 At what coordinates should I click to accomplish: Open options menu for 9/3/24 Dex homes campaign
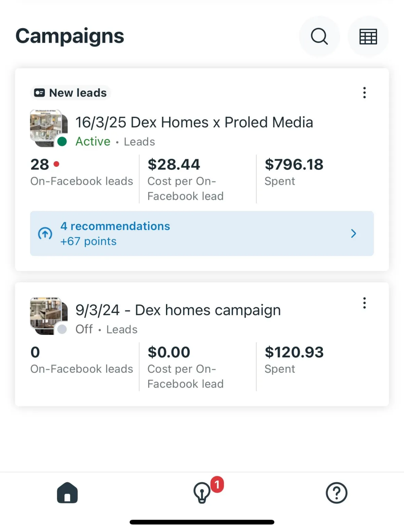(364, 303)
